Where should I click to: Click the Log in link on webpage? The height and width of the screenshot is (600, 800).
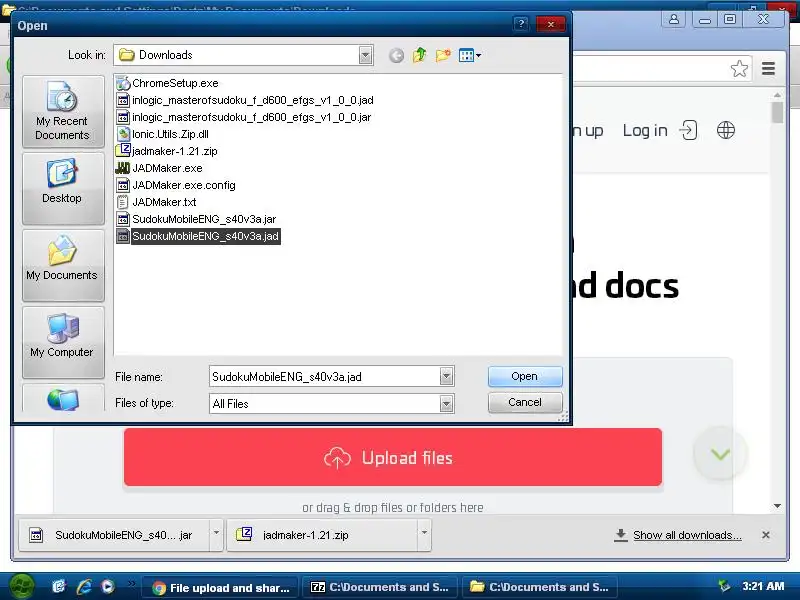[645, 131]
